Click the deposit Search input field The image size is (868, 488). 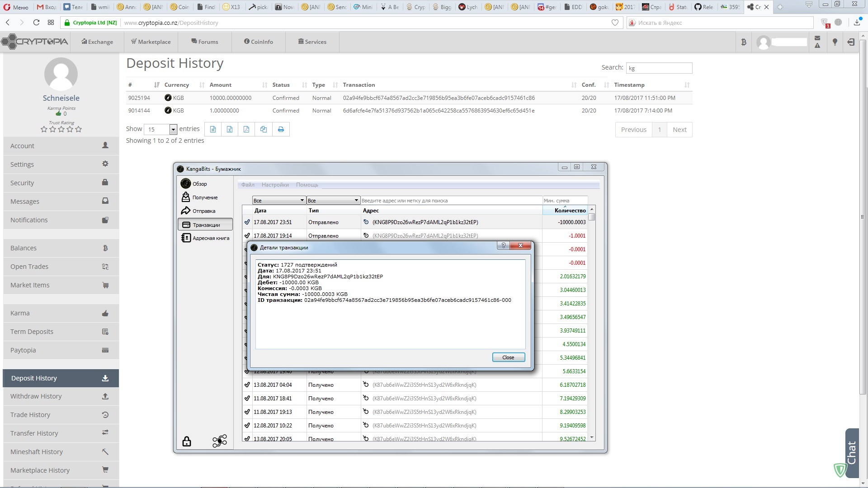pos(659,68)
